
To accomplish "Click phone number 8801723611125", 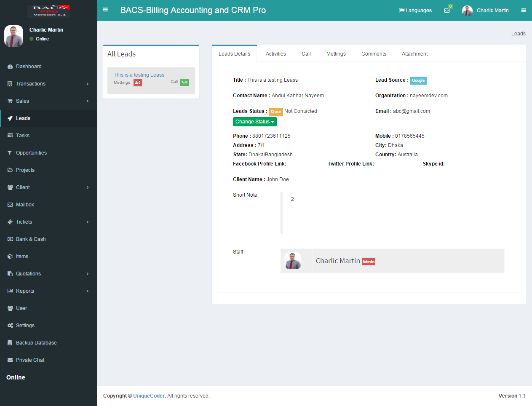I will click(x=271, y=136).
